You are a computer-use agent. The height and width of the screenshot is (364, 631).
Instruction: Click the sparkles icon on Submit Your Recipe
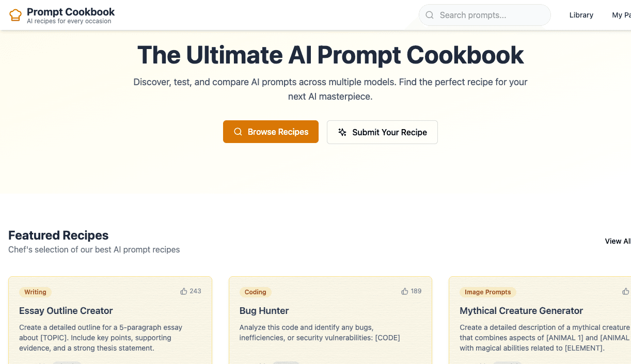pyautogui.click(x=342, y=132)
